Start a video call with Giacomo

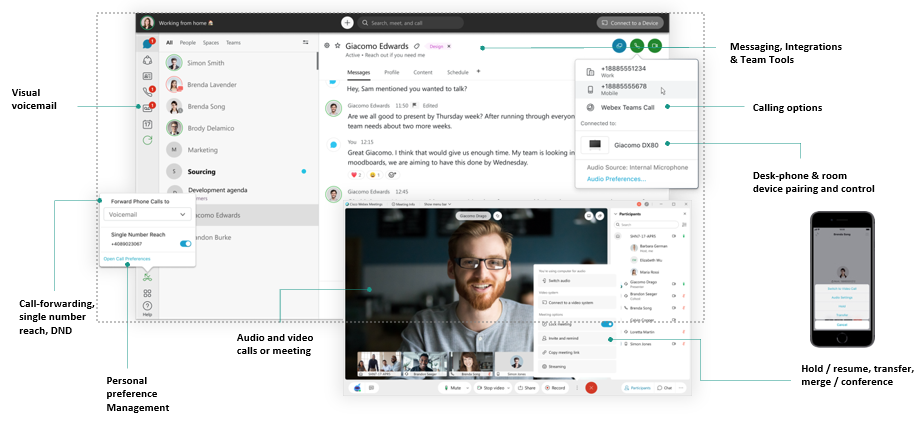click(x=655, y=46)
